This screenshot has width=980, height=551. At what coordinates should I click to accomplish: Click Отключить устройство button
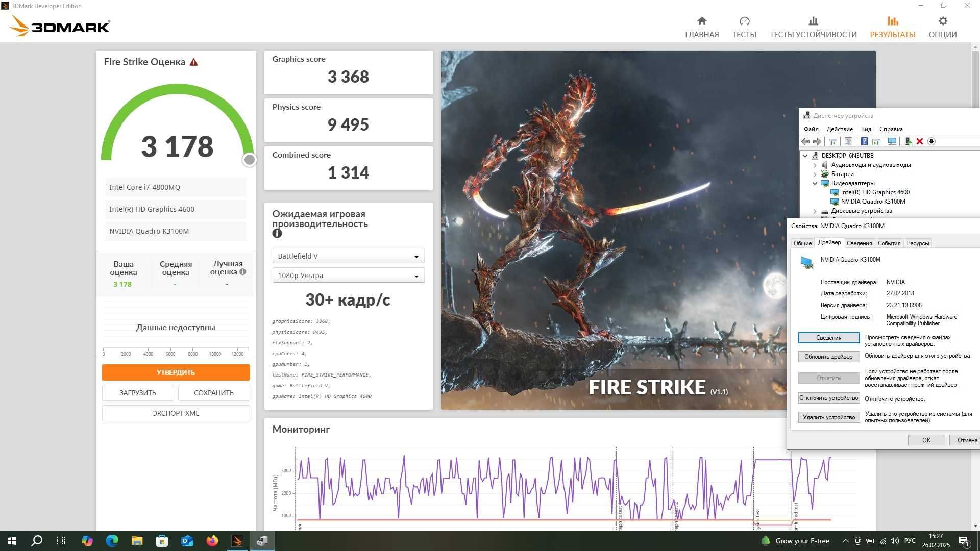pyautogui.click(x=828, y=398)
